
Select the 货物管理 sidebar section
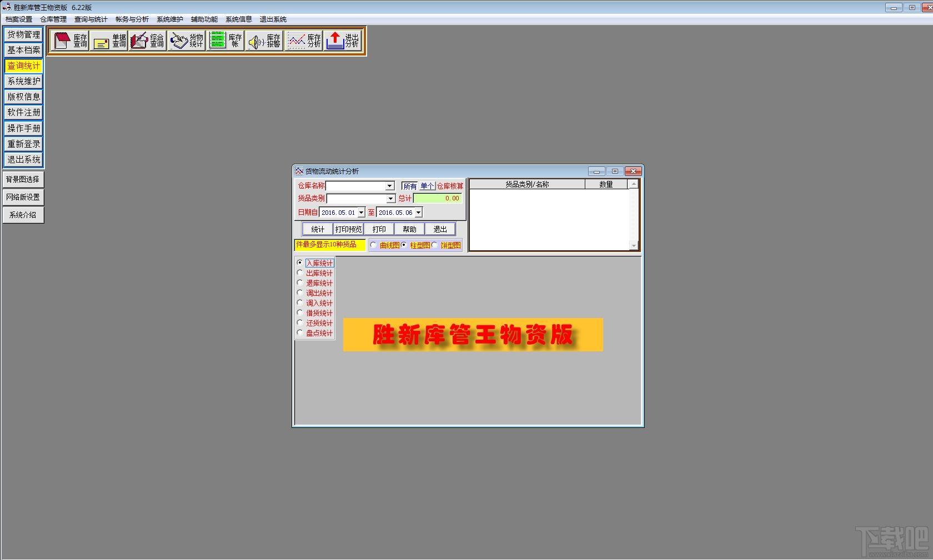[x=23, y=34]
